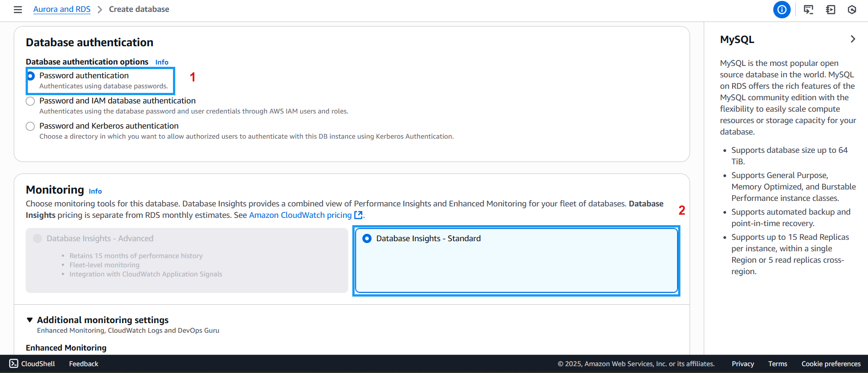Screen dimensions: 868x373
Task: Open CloudShell from the footer
Action: [32, 364]
